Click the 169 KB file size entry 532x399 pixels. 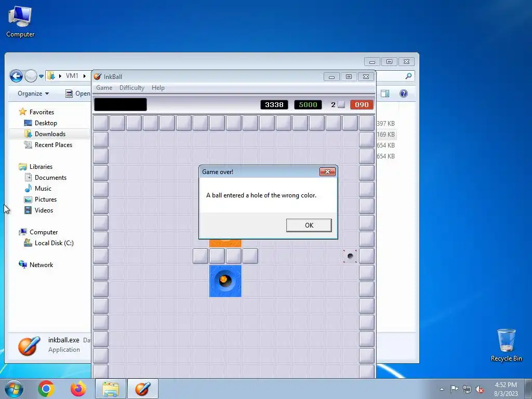[385, 135]
